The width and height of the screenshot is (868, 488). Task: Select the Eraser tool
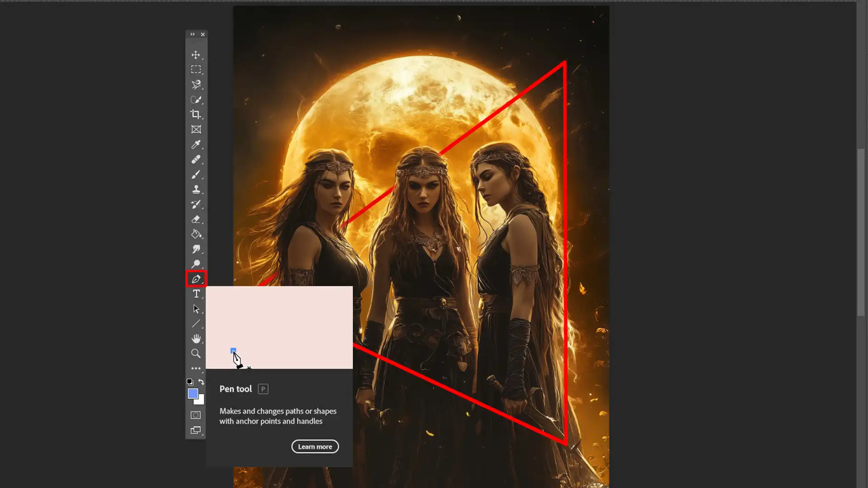click(196, 219)
